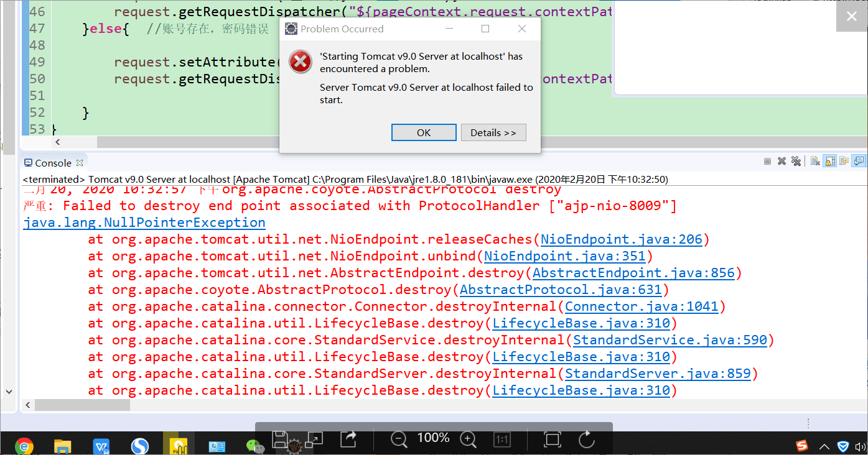Click the closing brace on line 52
Image resolution: width=868 pixels, height=455 pixels.
(86, 113)
